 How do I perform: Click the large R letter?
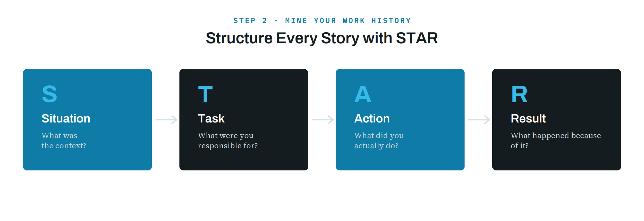pos(519,94)
